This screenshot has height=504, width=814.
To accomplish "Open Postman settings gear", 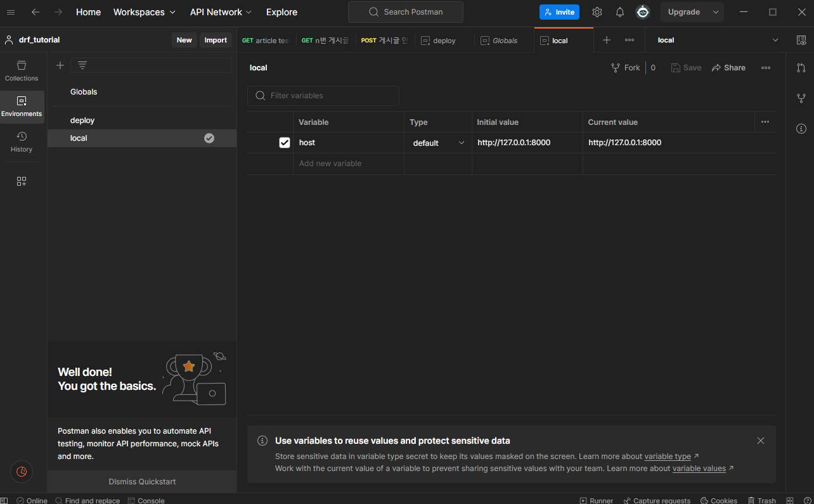I will click(597, 12).
